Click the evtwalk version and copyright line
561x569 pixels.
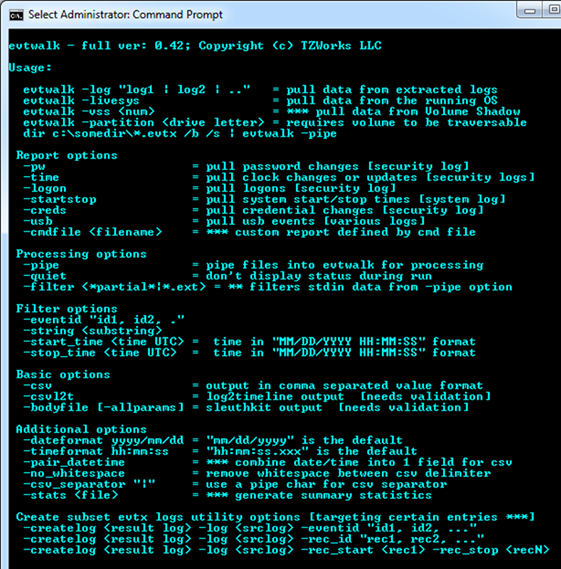195,46
